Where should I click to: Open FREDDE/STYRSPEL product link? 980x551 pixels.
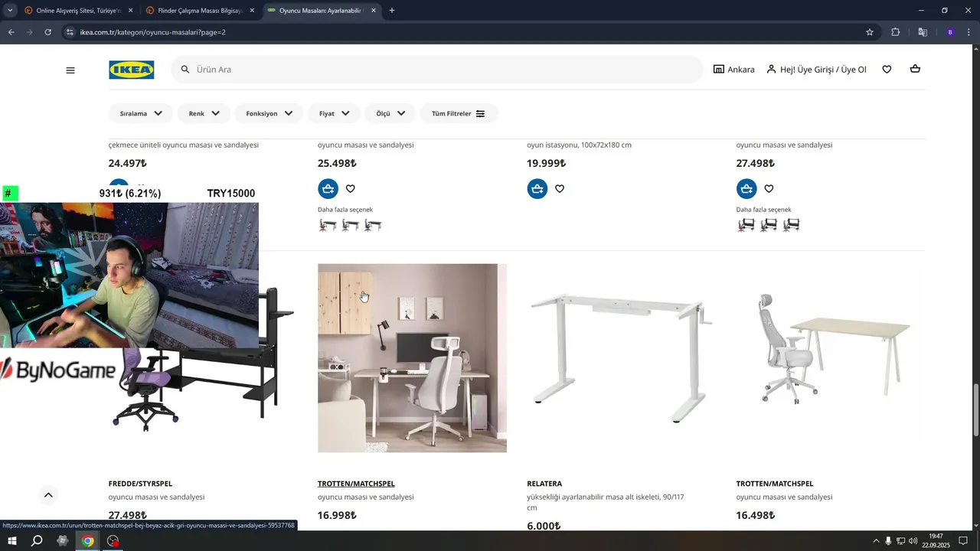(140, 484)
